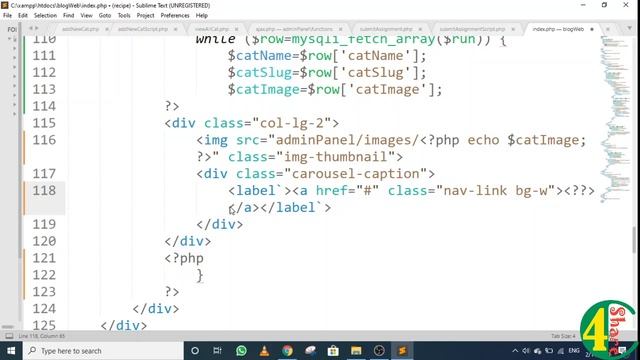The height and width of the screenshot is (360, 640).
Task: Open the Tab Size: 4 setting
Action: tap(563, 336)
